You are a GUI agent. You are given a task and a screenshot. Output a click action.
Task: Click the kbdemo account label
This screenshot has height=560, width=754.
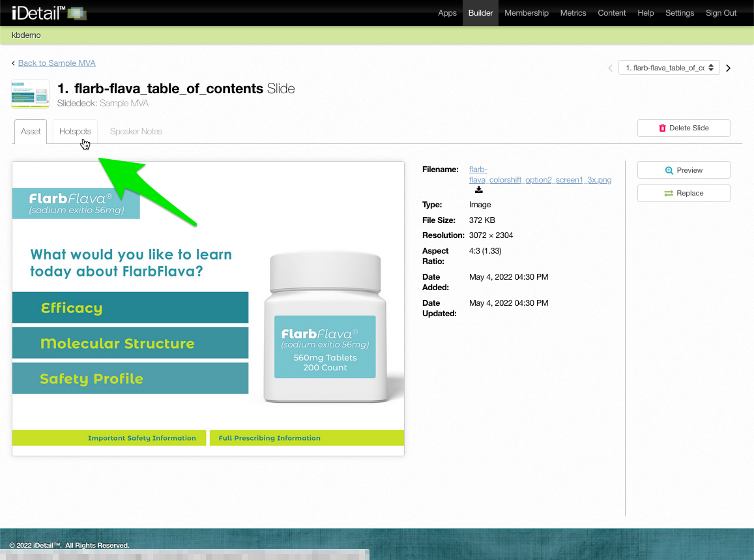tap(26, 35)
